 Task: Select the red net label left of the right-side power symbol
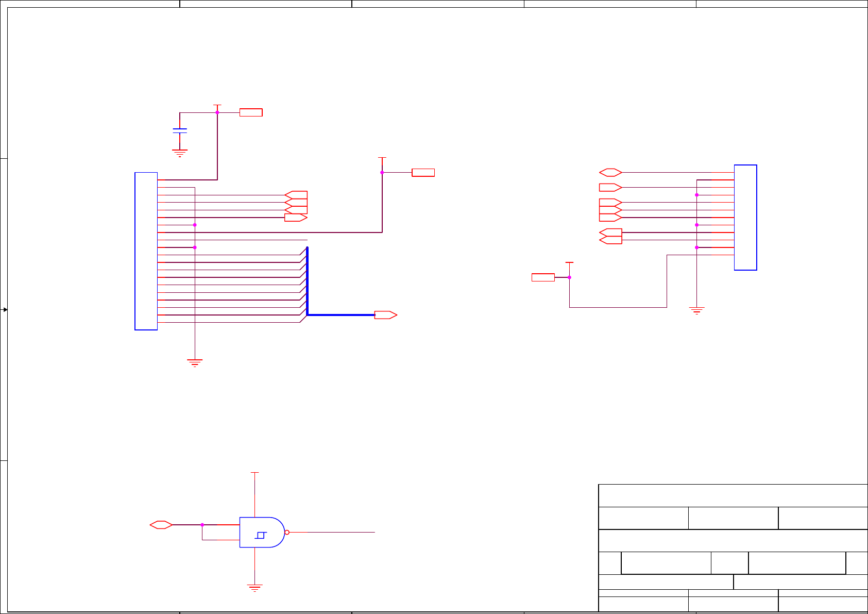543,277
